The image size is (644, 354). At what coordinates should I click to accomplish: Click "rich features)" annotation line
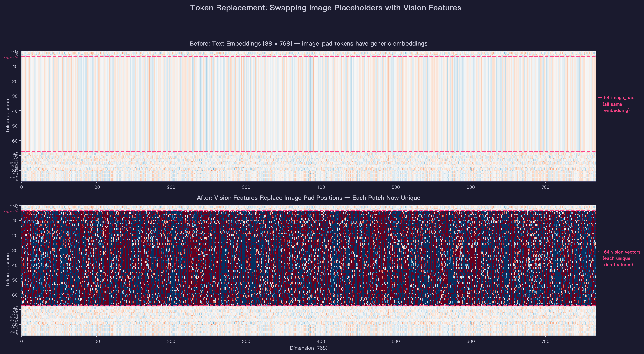tap(619, 265)
